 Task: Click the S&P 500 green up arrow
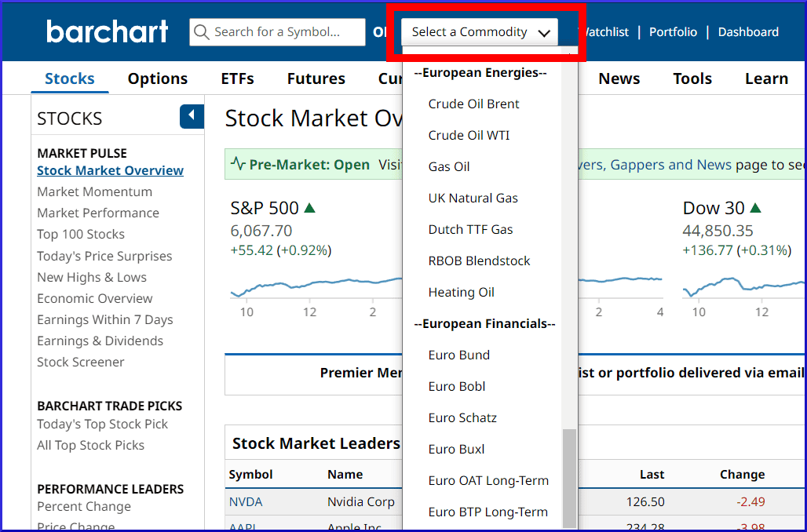point(309,208)
